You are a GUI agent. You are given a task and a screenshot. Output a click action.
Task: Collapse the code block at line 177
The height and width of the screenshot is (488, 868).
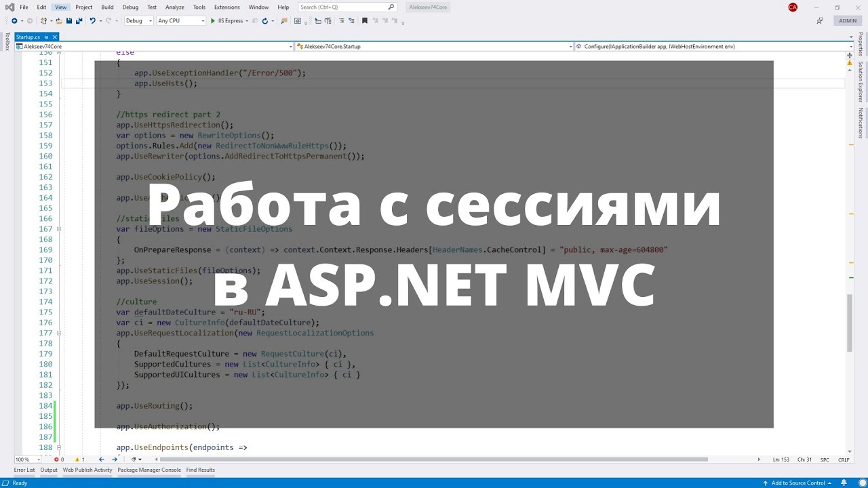pos(59,333)
